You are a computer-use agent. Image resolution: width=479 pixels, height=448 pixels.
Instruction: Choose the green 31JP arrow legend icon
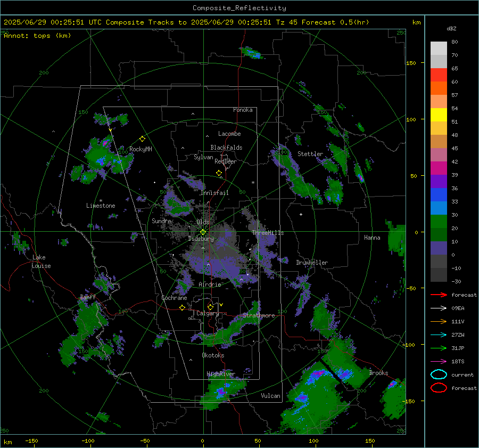pos(439,348)
